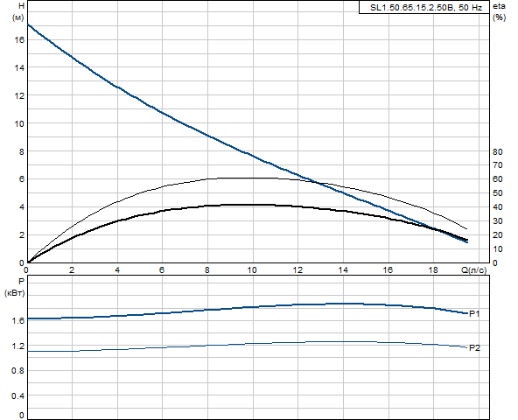Viewport: 518px width, 420px height.
Task: Click the efficiency axis value 20
Action: [498, 235]
